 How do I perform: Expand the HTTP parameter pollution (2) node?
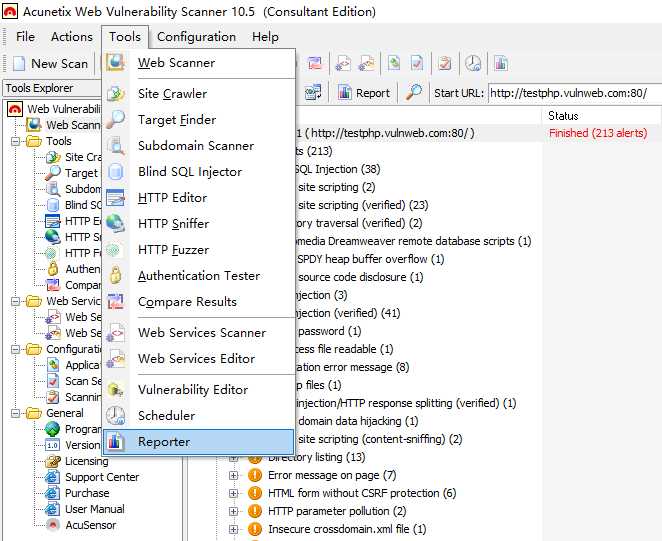coord(233,511)
